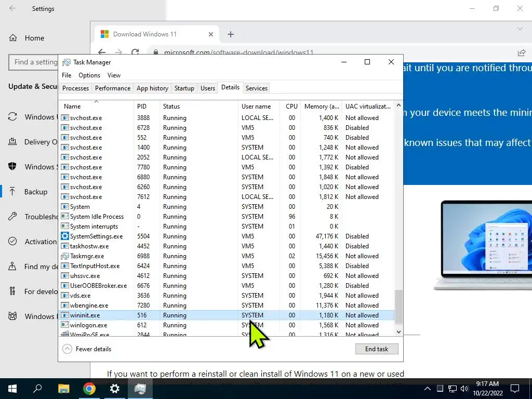This screenshot has height=399, width=532.
Task: Click the Windows Insider cat icon in Settings
Action: click(x=12, y=316)
